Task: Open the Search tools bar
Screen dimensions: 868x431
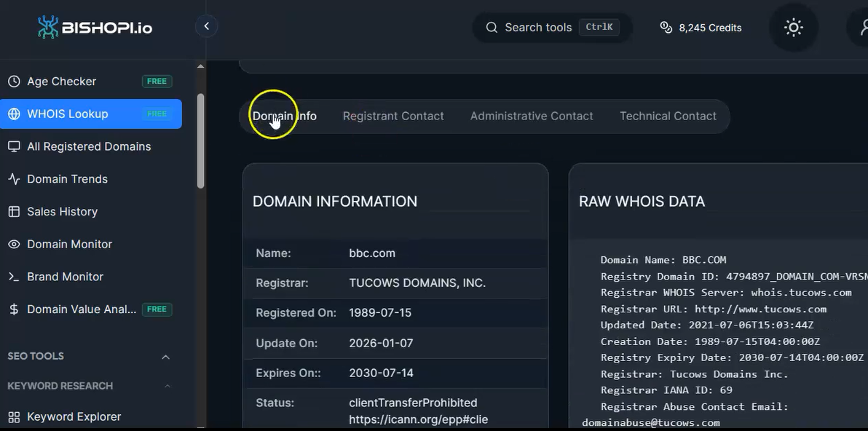Action: tap(551, 27)
